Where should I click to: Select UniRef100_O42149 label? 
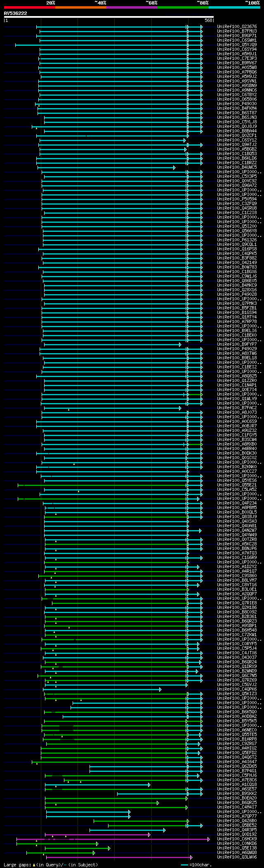pyautogui.click(x=237, y=262)
